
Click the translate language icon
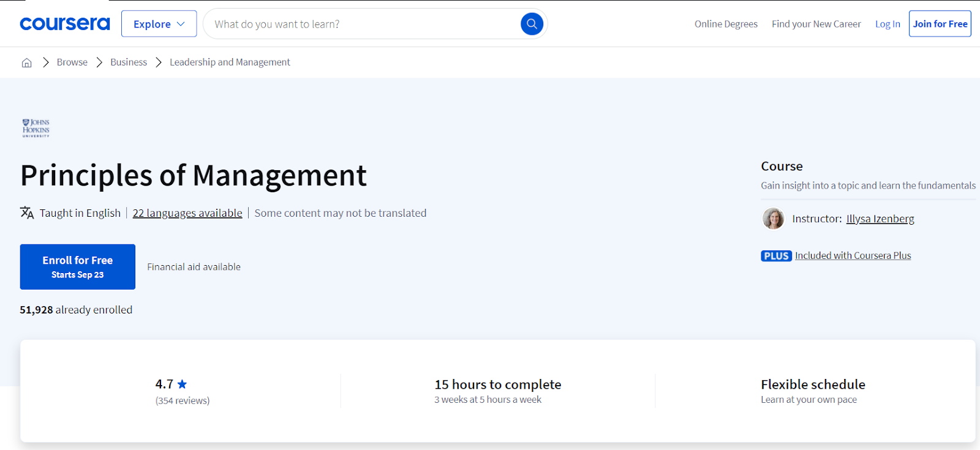27,212
